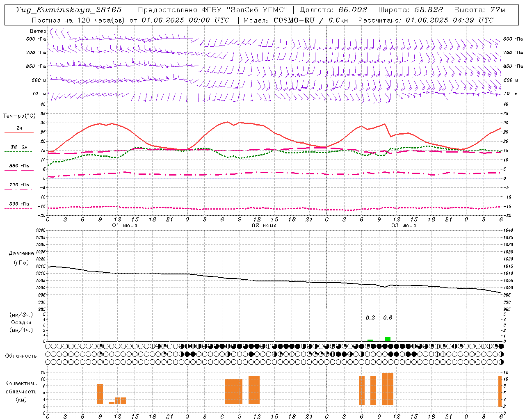
Task: Click the tallest orange convective bar on 03 июня
Action: coord(388,389)
